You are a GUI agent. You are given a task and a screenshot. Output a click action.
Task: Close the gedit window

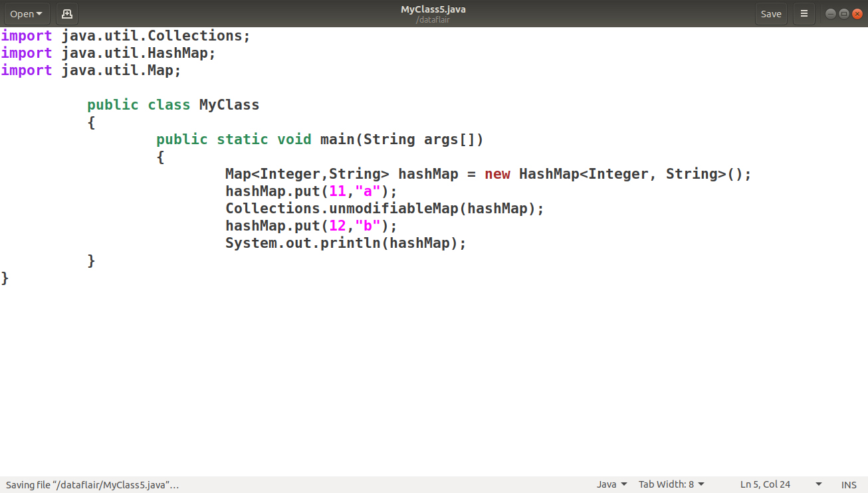pyautogui.click(x=857, y=13)
